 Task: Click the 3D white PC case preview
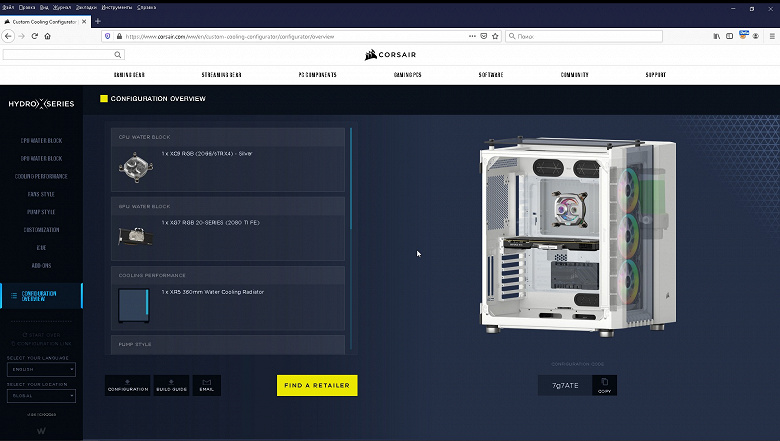(x=578, y=236)
